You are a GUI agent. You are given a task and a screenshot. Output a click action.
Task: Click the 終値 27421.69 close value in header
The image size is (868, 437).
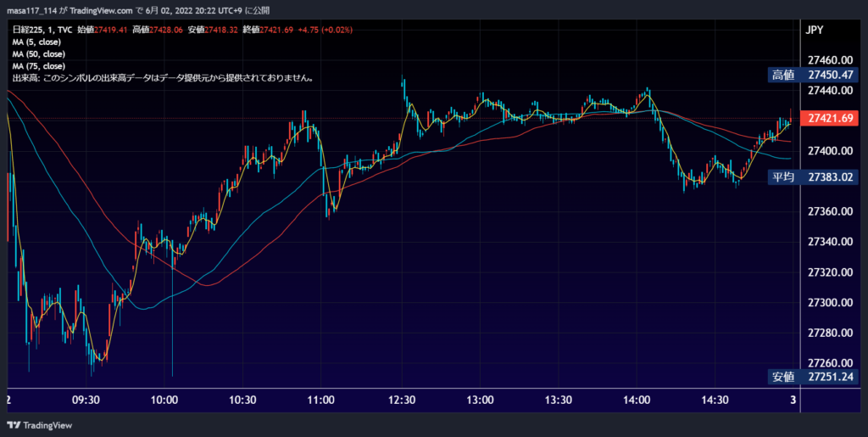pyautogui.click(x=268, y=30)
